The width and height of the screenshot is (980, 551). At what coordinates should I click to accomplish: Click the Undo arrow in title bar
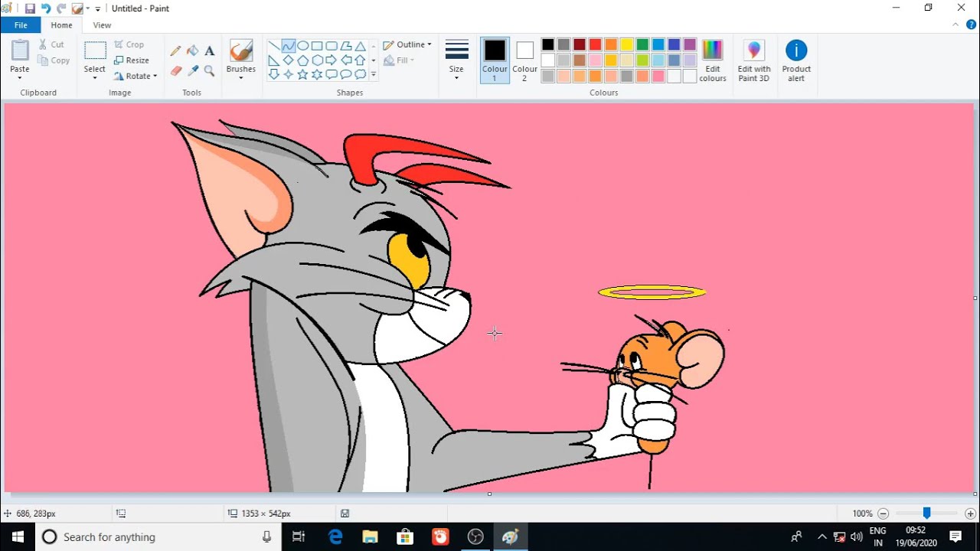(x=46, y=8)
